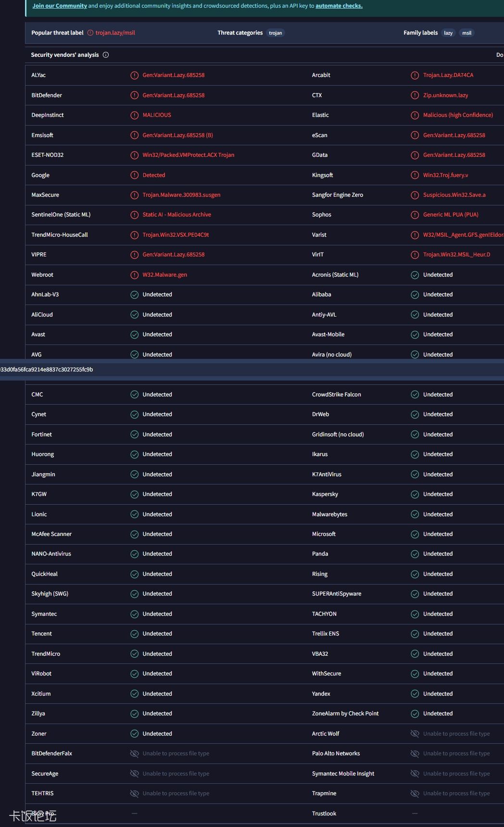504x827 pixels.
Task: Select the msil family label tag
Action: tap(467, 33)
